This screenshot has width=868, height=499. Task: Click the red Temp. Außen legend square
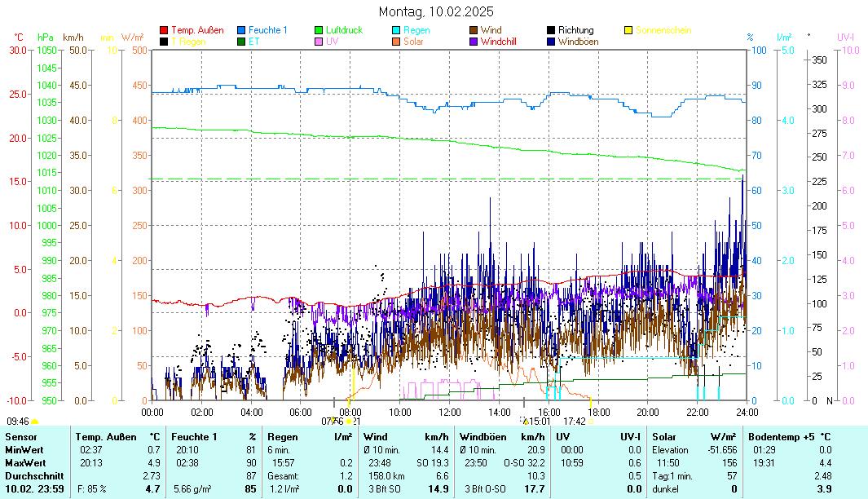tap(164, 30)
